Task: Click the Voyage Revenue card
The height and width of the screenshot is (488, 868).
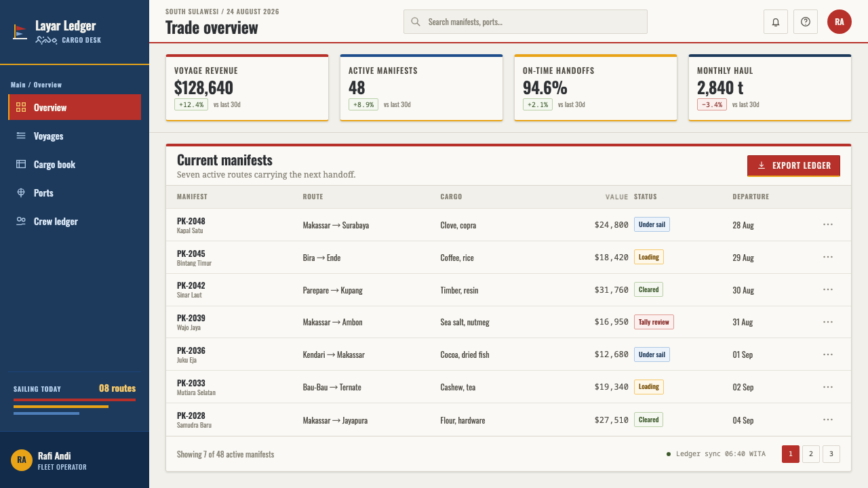Action: [x=247, y=87]
